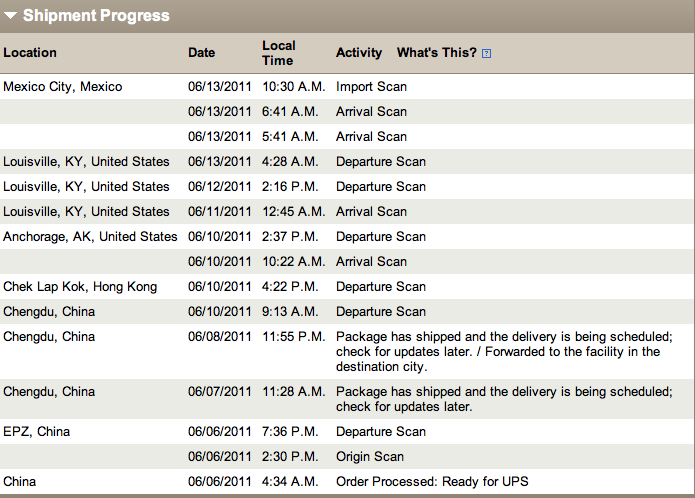
Task: Click the Location column header
Action: [x=30, y=52]
